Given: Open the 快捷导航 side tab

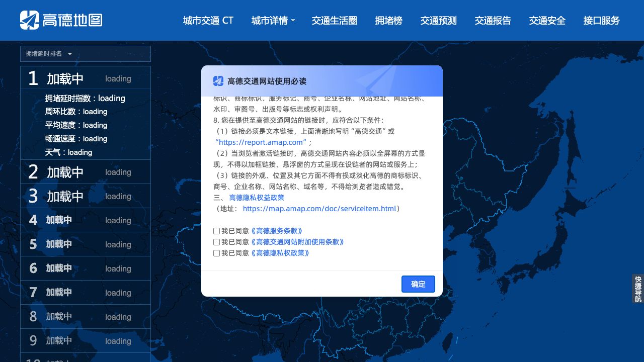Looking at the screenshot, I should coord(637,289).
